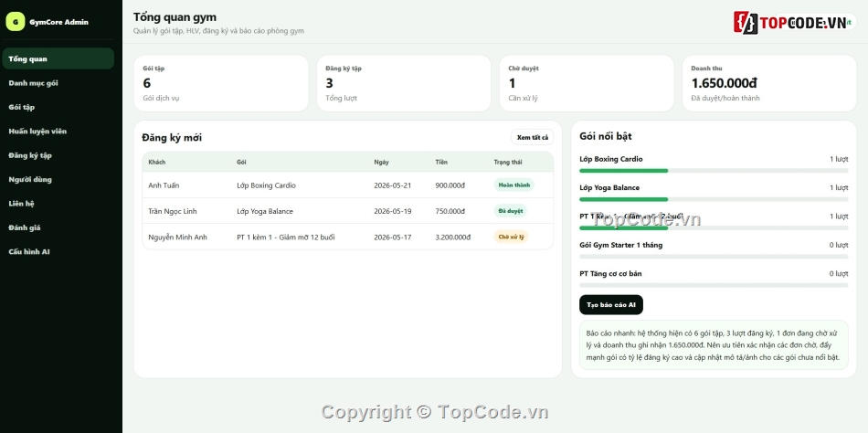Image resolution: width=868 pixels, height=433 pixels.
Task: Click Lớp Yoga Balance in the registration table
Action: tap(265, 211)
